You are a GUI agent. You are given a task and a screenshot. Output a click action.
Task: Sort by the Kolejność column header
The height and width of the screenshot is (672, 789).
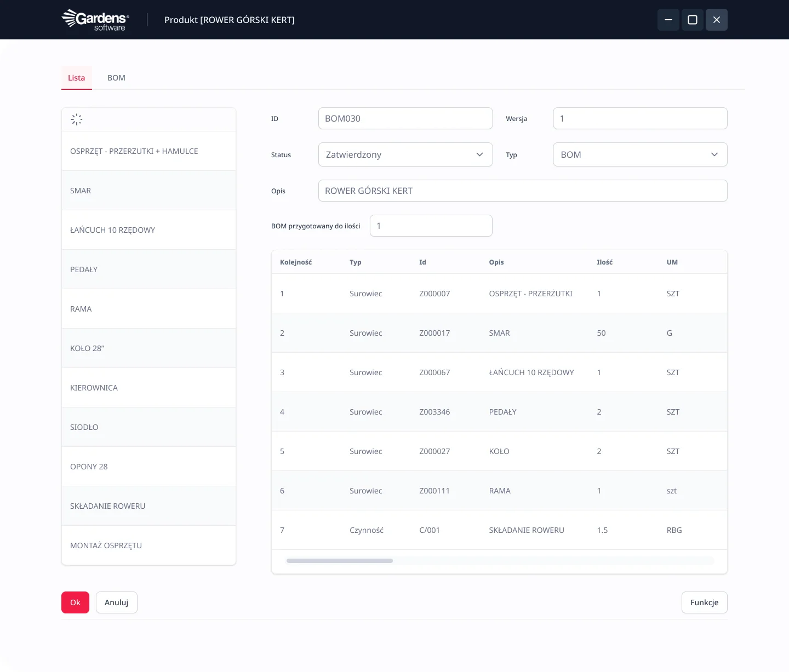coord(296,262)
